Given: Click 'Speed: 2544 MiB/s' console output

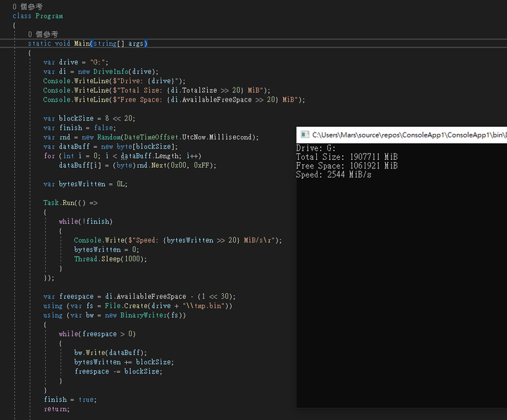Looking at the screenshot, I should point(334,175).
